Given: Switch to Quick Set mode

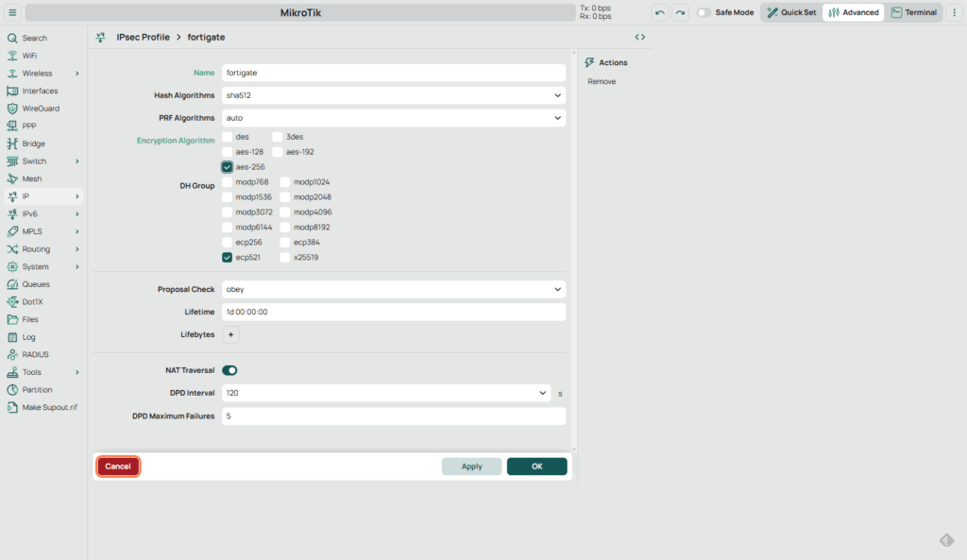Looking at the screenshot, I should point(792,12).
